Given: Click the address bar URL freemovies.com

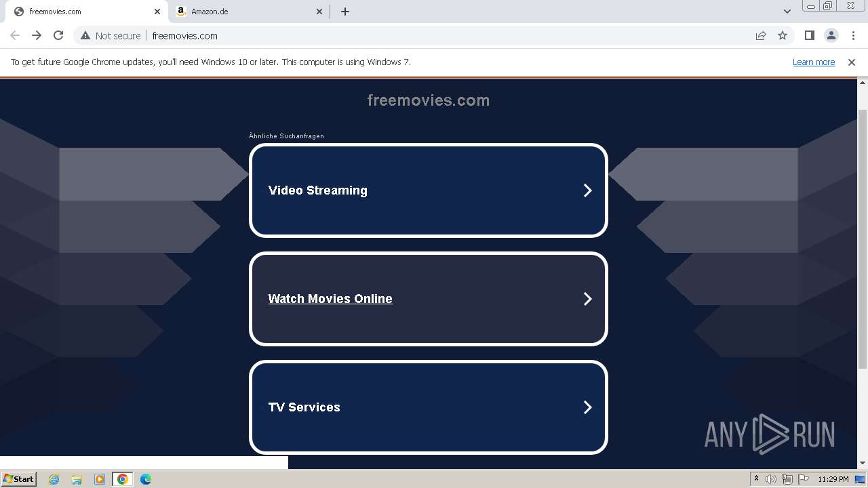Looking at the screenshot, I should 184,36.
